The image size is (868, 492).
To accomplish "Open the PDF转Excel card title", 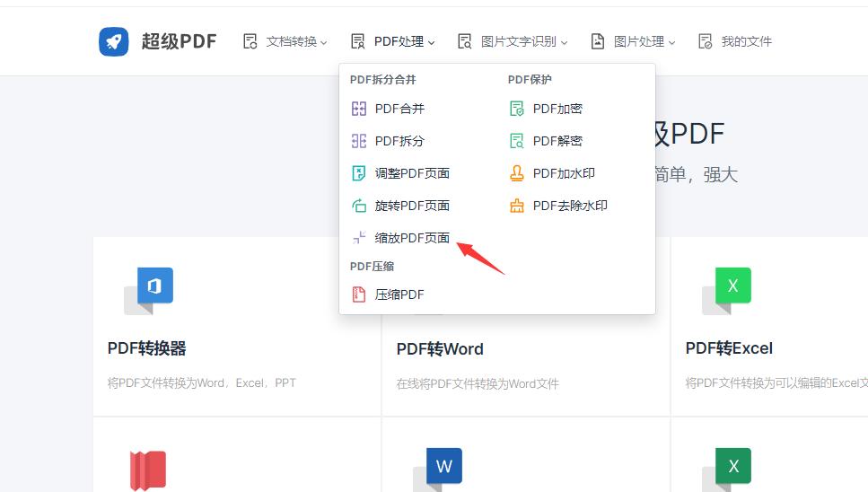I will point(729,348).
